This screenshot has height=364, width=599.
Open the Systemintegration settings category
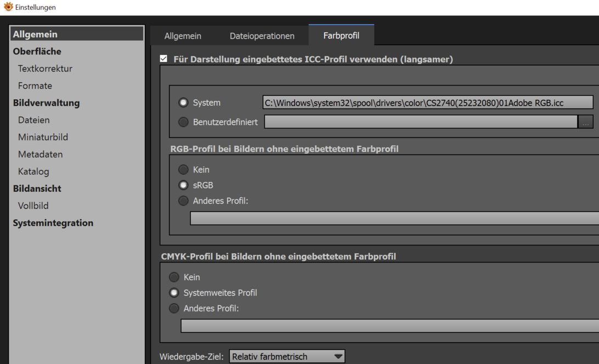click(x=53, y=223)
